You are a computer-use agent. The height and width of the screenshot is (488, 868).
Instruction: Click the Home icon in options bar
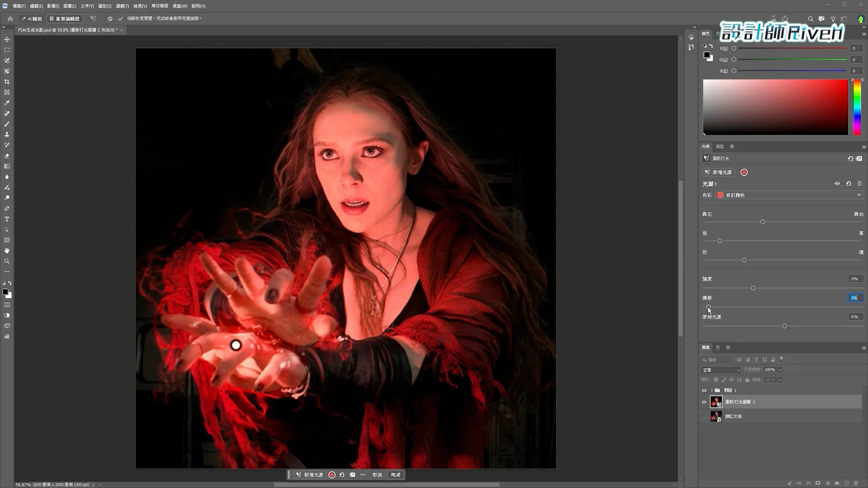[x=10, y=19]
